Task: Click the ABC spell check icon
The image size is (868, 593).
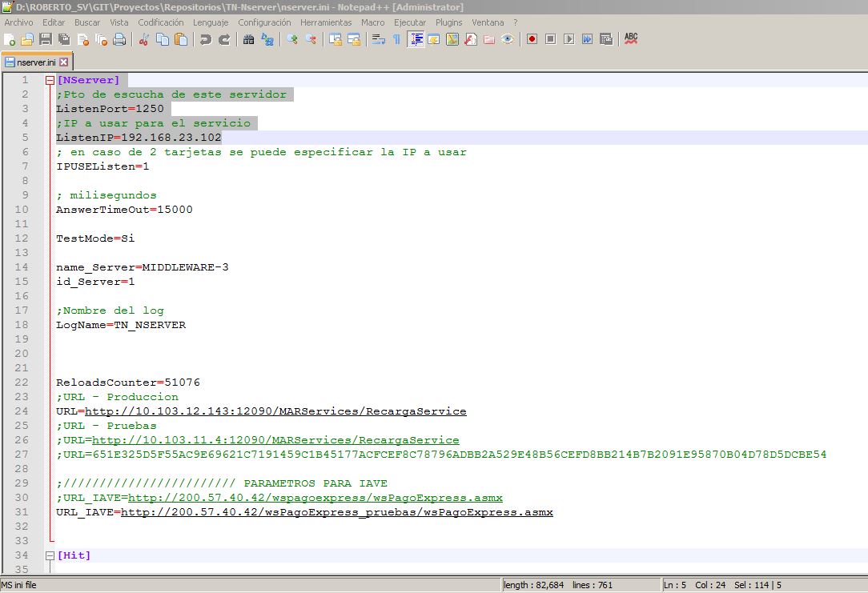Action: tap(631, 39)
